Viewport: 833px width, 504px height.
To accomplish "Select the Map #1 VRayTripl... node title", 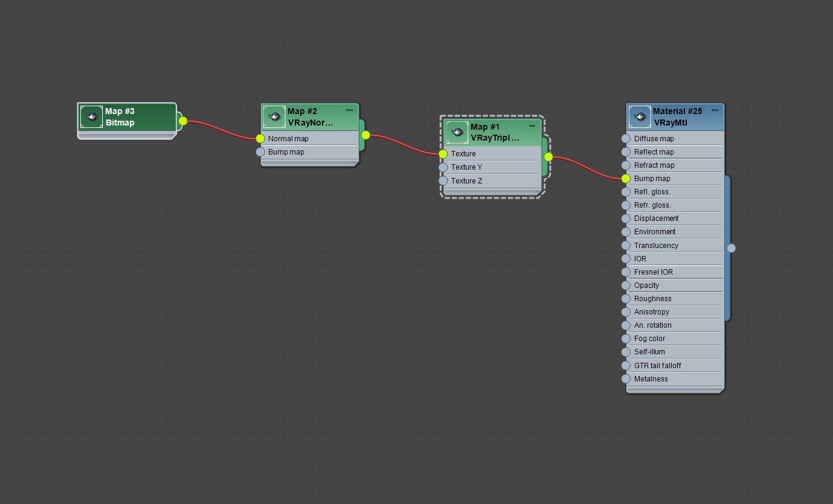I will (x=495, y=132).
